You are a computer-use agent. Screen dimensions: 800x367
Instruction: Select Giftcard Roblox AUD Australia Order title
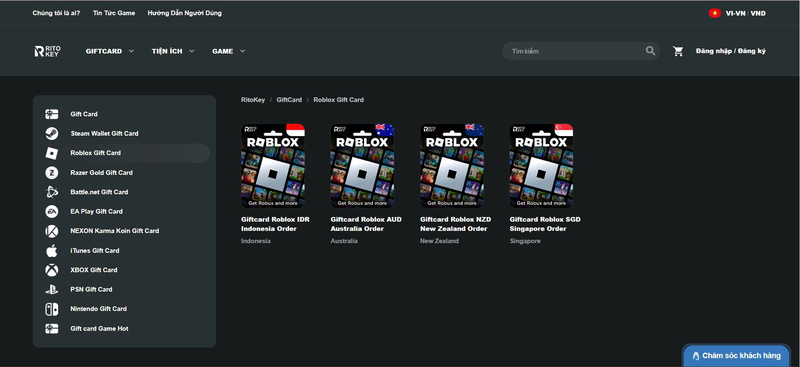coord(366,224)
